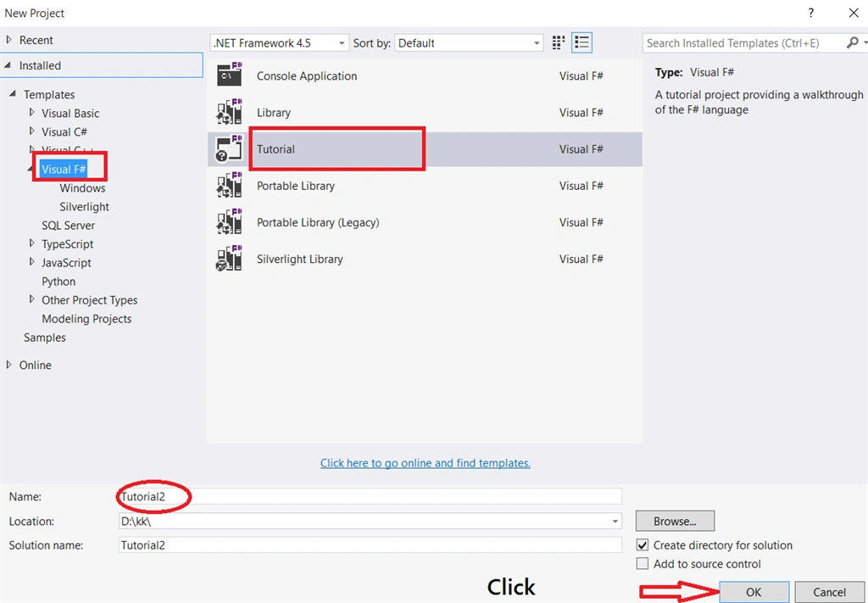Expand the JavaScript node arrow
Screen dimensions: 868x603
click(x=31, y=262)
